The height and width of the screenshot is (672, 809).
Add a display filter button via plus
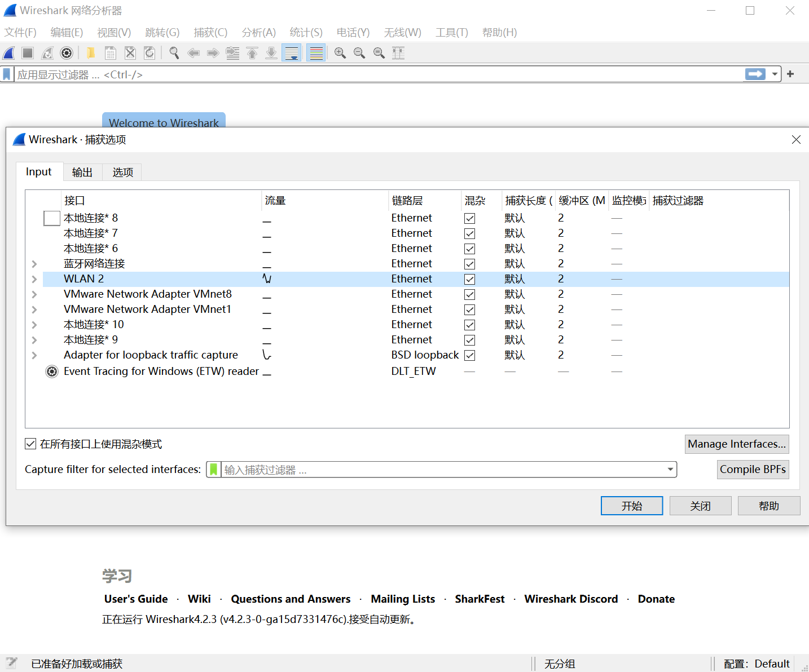pos(790,74)
